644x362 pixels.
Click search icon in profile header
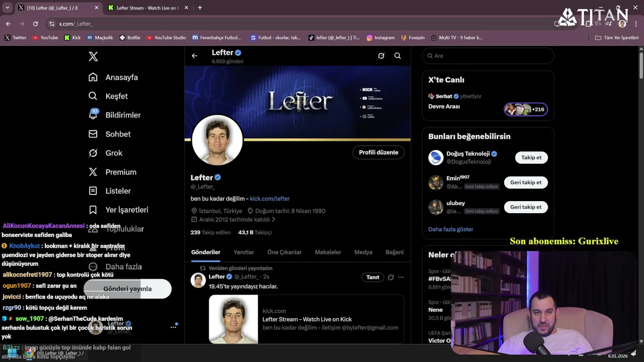tap(397, 56)
